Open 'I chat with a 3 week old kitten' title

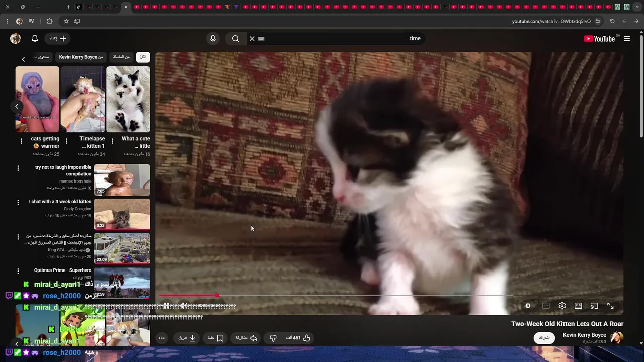click(60, 202)
